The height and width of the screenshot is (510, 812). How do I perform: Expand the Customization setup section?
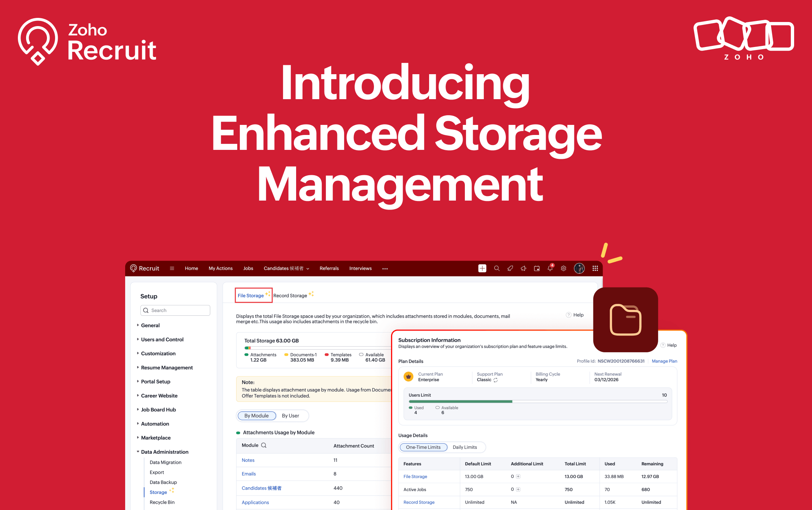158,353
